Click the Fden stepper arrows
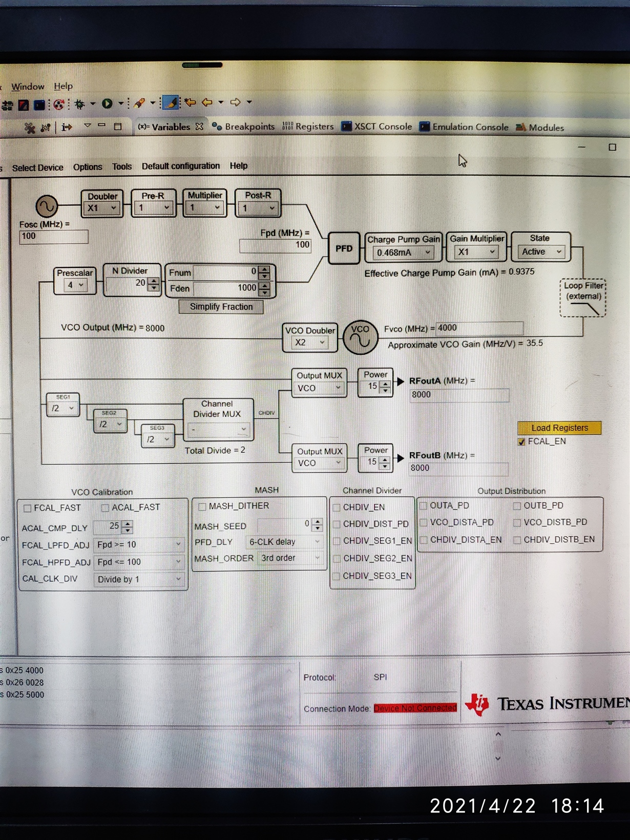 click(x=264, y=288)
